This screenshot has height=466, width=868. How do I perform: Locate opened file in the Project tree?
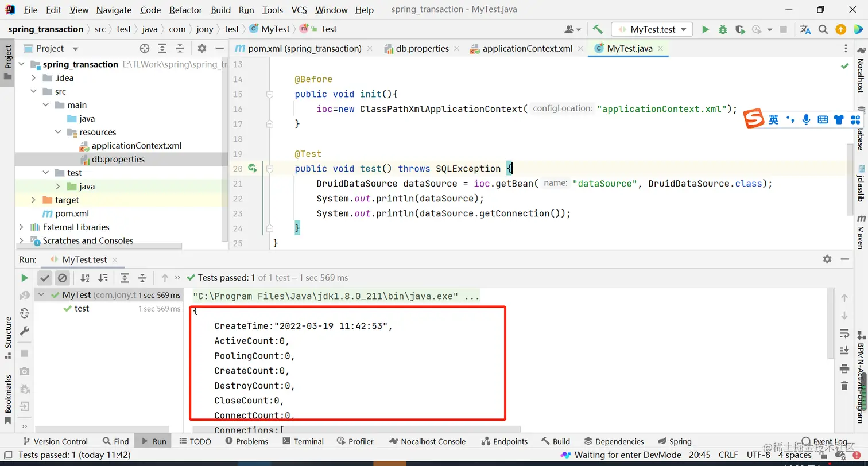click(x=145, y=49)
